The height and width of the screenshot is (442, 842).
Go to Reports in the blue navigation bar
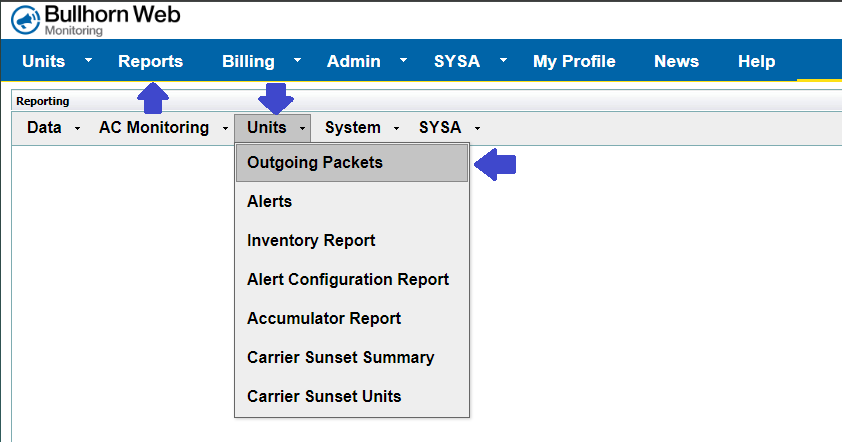(x=150, y=61)
